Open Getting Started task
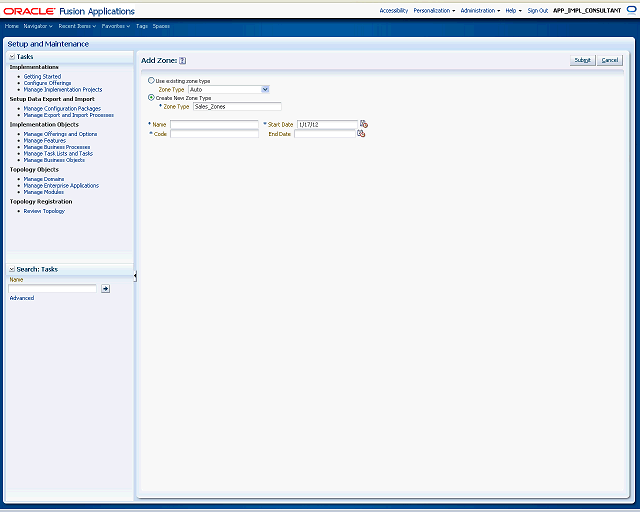The width and height of the screenshot is (640, 512). click(42, 76)
